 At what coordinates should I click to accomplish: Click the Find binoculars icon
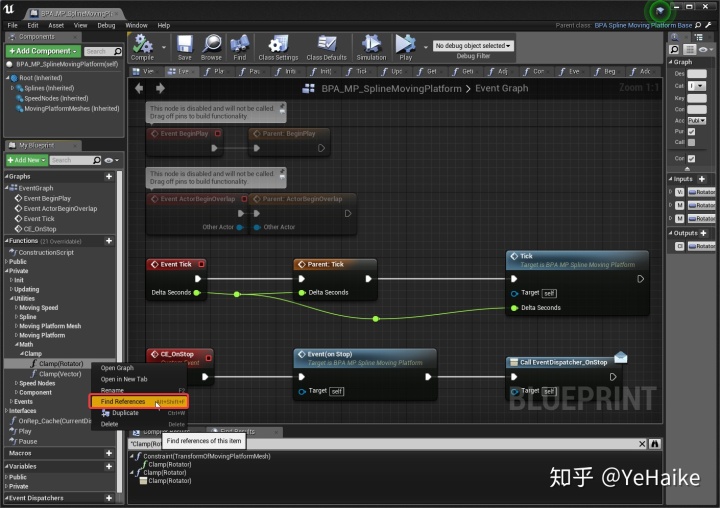pyautogui.click(x=240, y=44)
